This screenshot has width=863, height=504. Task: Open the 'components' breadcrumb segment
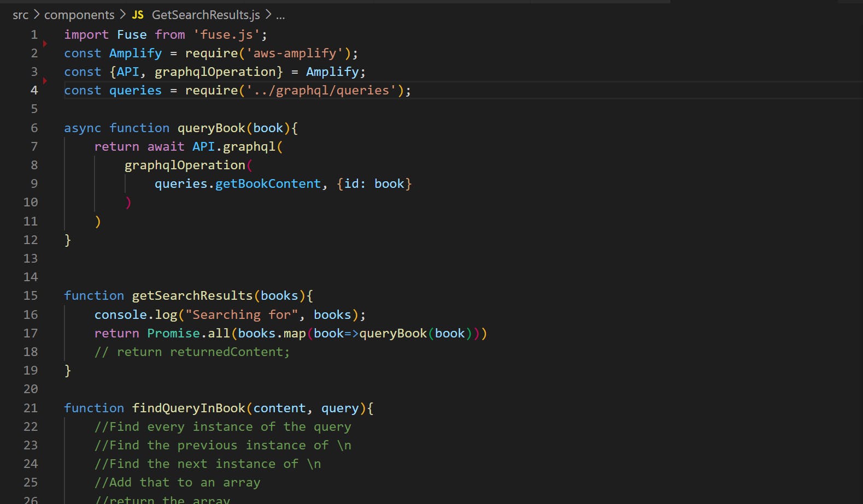pos(79,15)
